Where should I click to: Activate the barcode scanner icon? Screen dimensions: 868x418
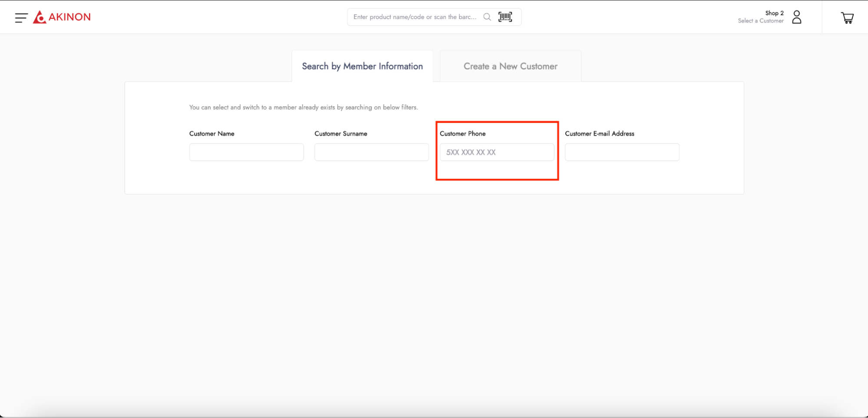click(x=505, y=17)
